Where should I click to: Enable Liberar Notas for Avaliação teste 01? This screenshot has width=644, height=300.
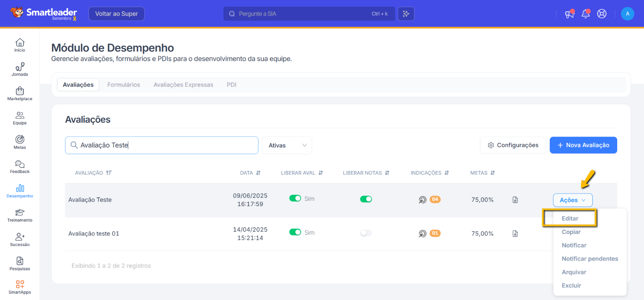point(366,233)
